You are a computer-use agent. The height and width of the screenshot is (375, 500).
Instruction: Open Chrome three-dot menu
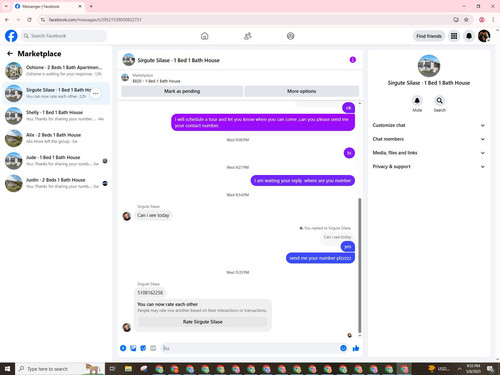[493, 20]
